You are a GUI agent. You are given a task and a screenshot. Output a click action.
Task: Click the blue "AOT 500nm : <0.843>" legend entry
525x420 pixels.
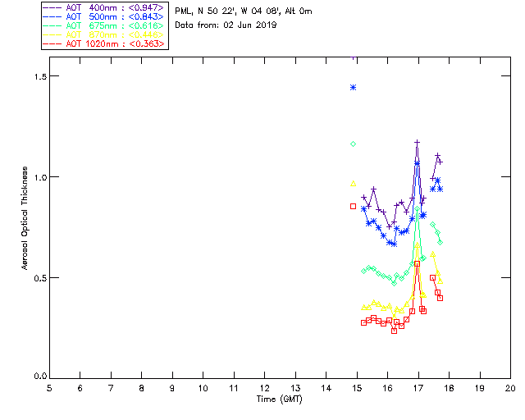103,16
